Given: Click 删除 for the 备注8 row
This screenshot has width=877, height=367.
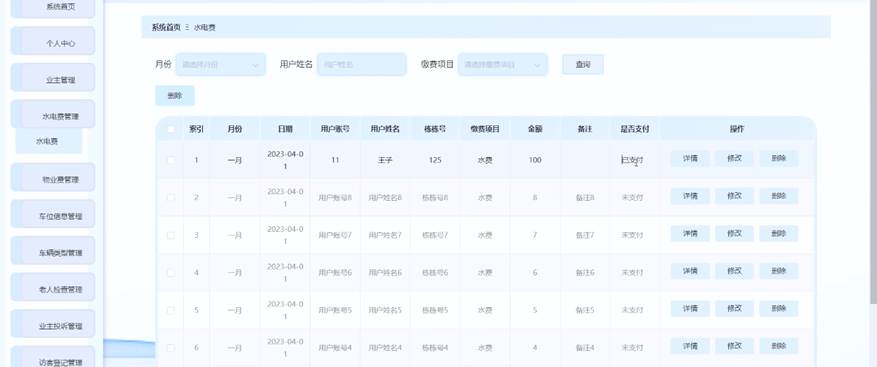Looking at the screenshot, I should coord(779,196).
